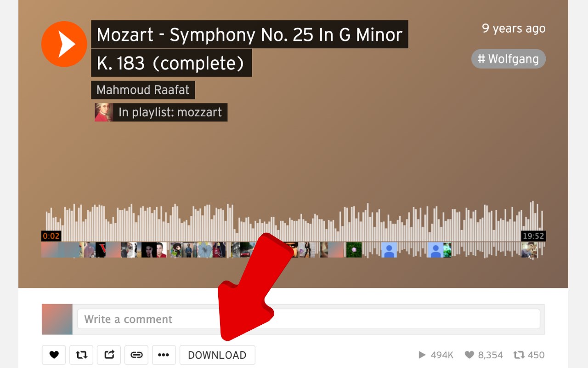588x368 pixels.
Task: Click the mozzart playlist thumbnail portrait
Action: (x=104, y=112)
